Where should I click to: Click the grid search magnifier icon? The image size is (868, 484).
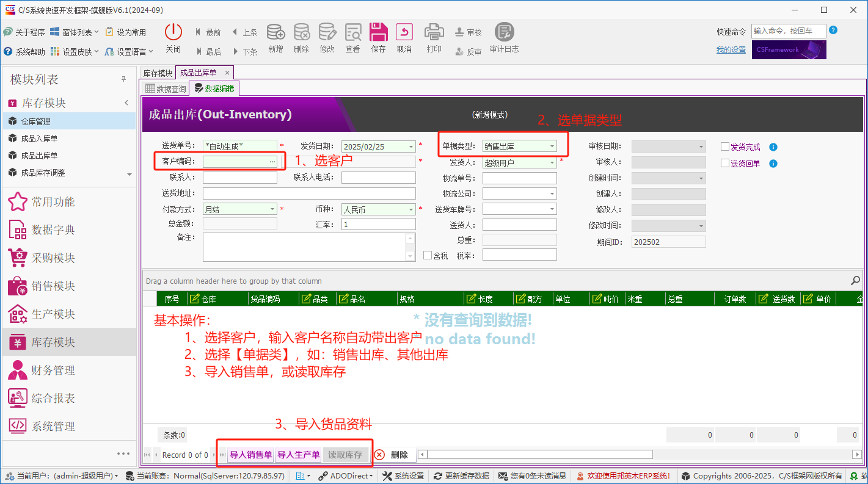855,281
